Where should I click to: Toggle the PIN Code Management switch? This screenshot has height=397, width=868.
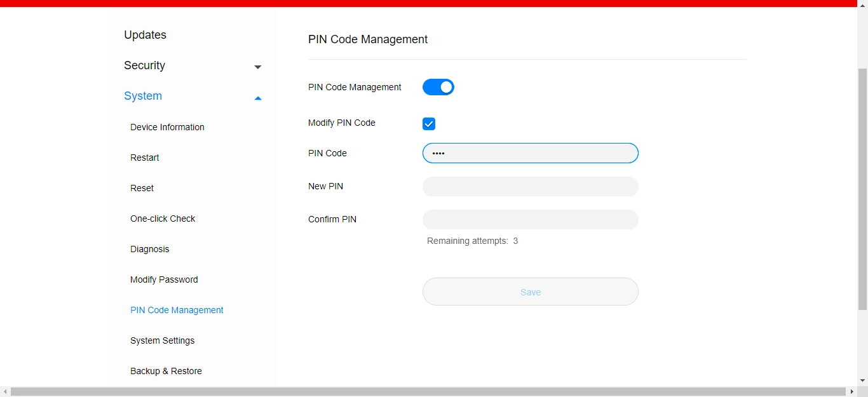tap(438, 87)
